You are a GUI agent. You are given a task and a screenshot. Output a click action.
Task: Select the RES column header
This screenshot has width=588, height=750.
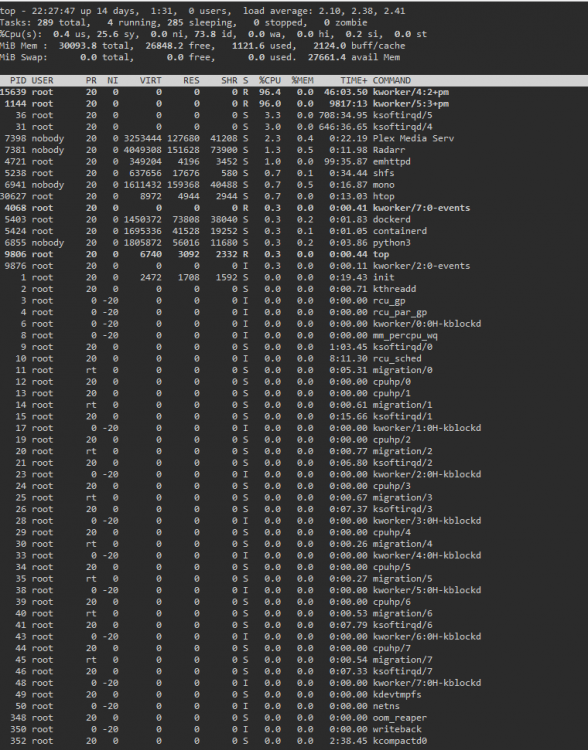pos(191,80)
